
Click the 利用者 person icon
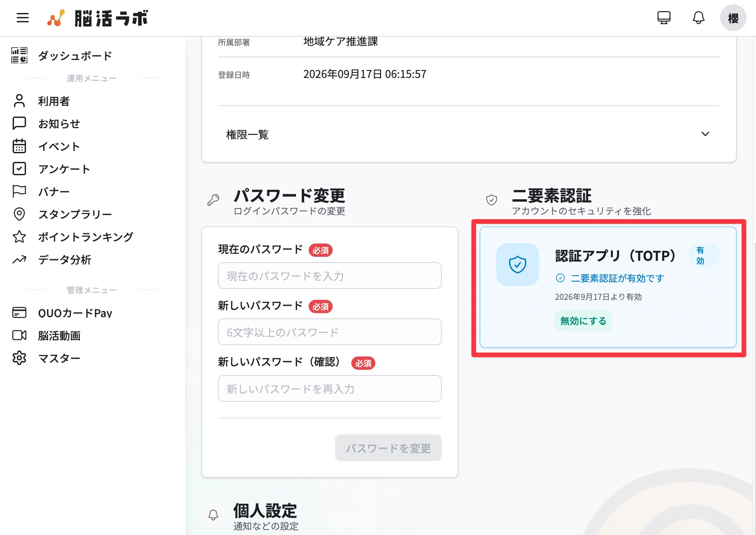[19, 101]
